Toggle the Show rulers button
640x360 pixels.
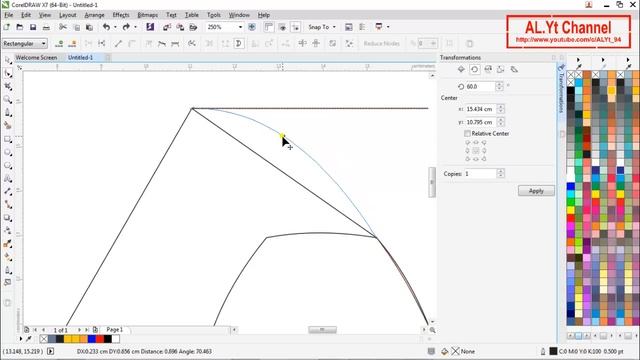tap(268, 27)
